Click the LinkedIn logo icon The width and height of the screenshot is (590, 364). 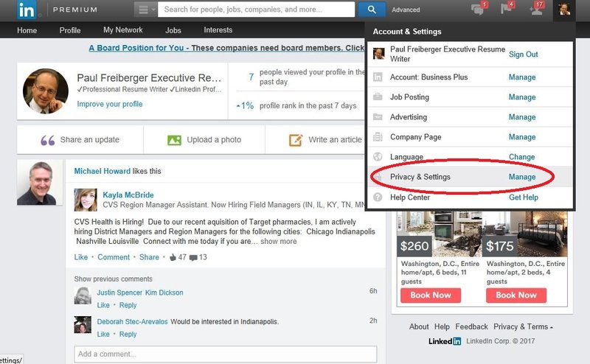click(x=27, y=10)
